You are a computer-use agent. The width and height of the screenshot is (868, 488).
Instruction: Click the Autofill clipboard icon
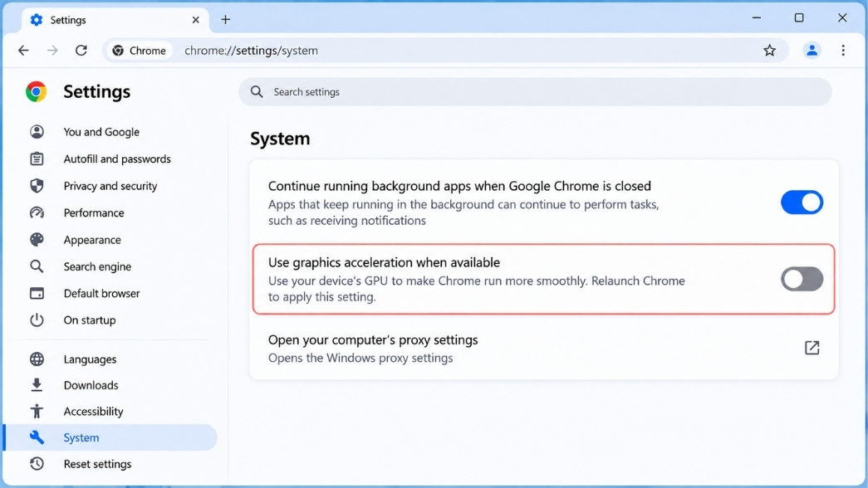click(37, 159)
